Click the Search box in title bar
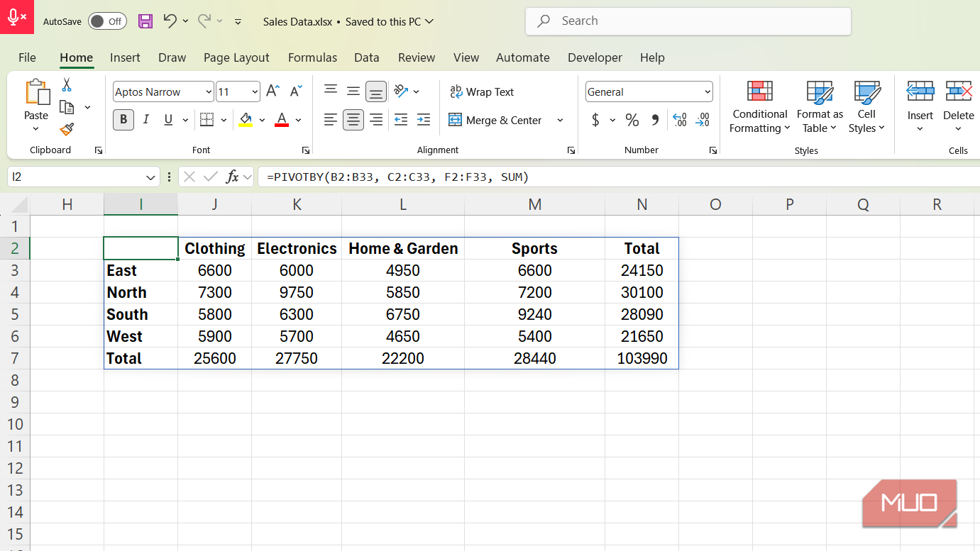 [x=688, y=21]
